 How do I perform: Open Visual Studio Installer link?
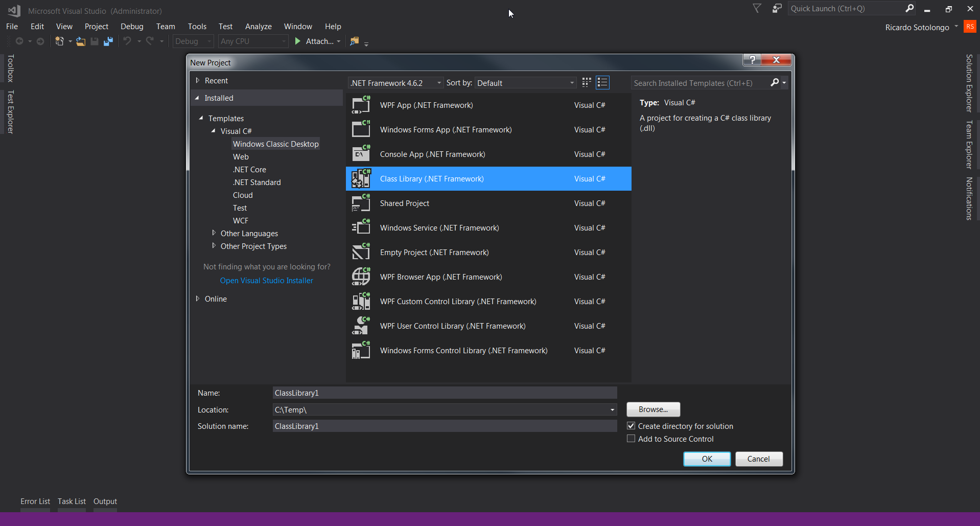pyautogui.click(x=267, y=281)
